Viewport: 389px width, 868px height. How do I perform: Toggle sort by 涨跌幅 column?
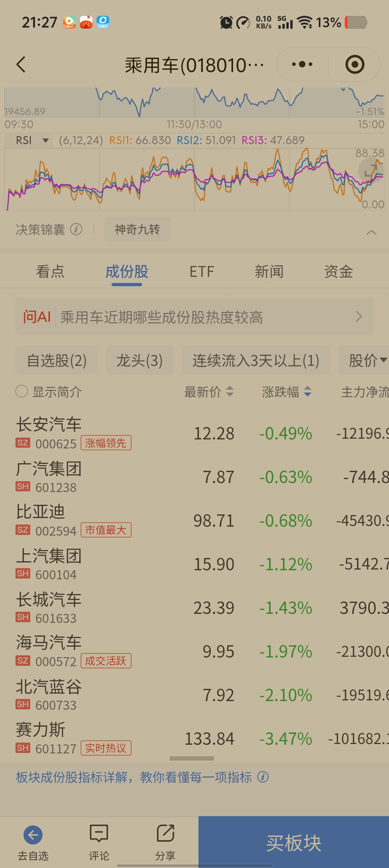[287, 391]
